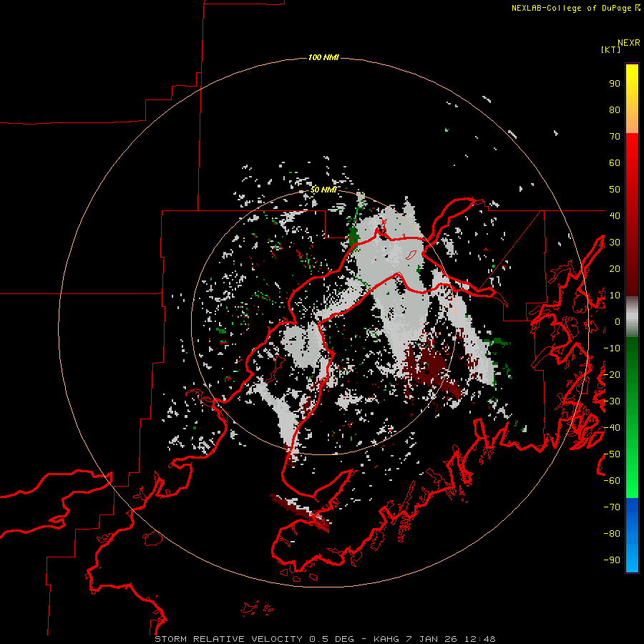The width and height of the screenshot is (644, 644).
Task: Click the 80 knot scale value
Action: (615, 110)
